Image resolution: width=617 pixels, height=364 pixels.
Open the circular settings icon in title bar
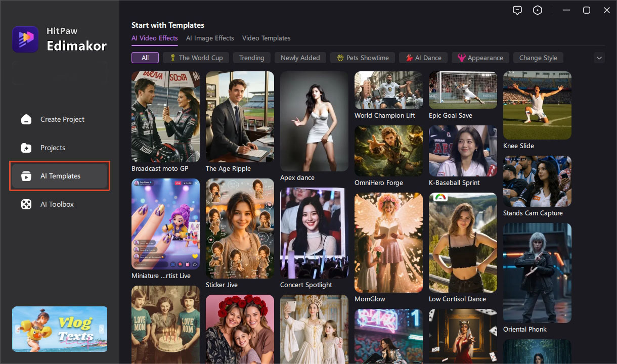[x=538, y=10]
